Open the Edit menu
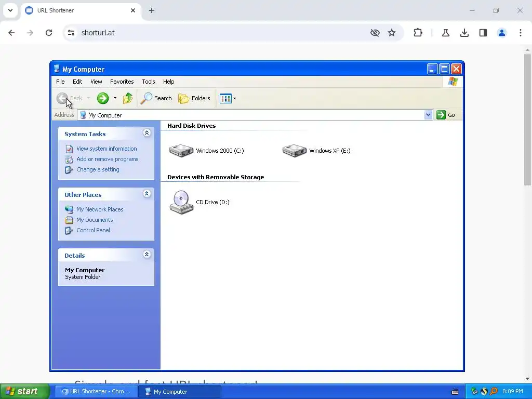532x399 pixels. coord(77,82)
